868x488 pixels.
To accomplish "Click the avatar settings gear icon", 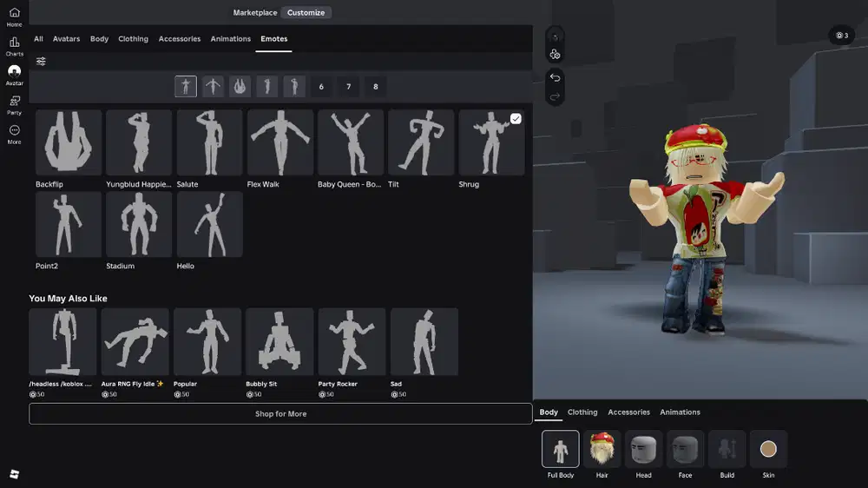I will pos(555,54).
